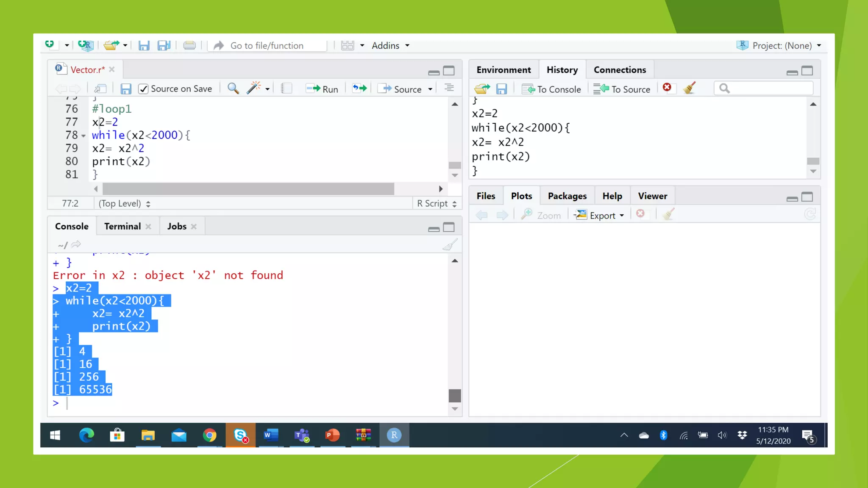The image size is (868, 488).
Task: Print the current file icon
Action: pos(189,45)
